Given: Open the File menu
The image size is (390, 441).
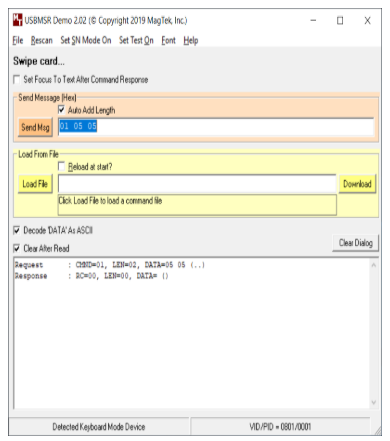Looking at the screenshot, I should coord(18,41).
